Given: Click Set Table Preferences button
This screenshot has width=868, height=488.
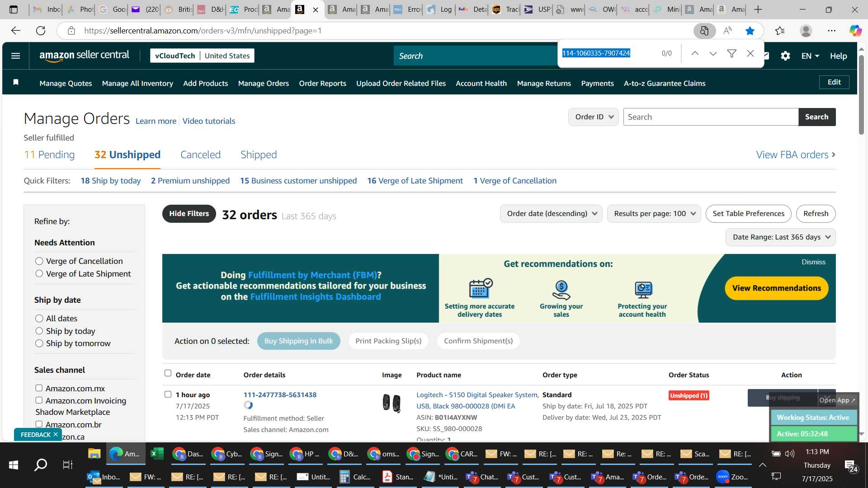Looking at the screenshot, I should coord(748,214).
